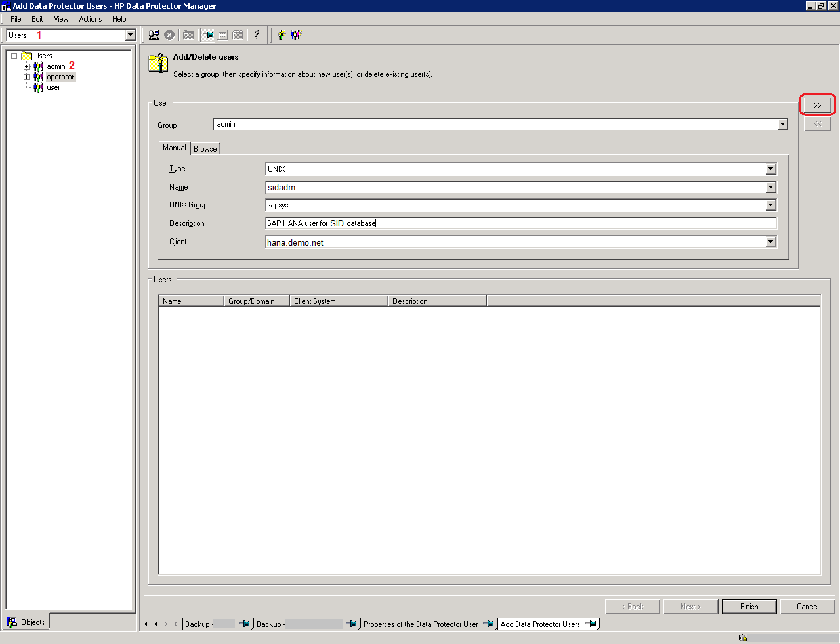The width and height of the screenshot is (840, 644).
Task: Click the operator group icon in tree
Action: coord(39,77)
